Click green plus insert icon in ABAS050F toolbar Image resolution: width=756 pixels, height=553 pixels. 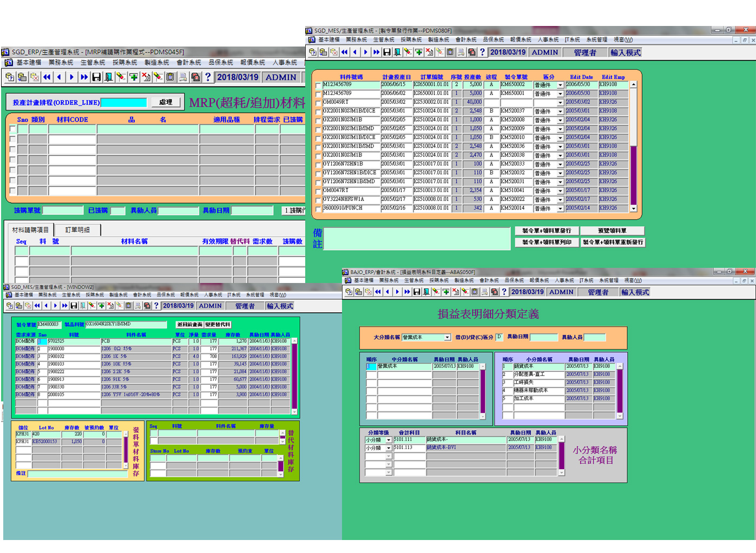point(446,292)
